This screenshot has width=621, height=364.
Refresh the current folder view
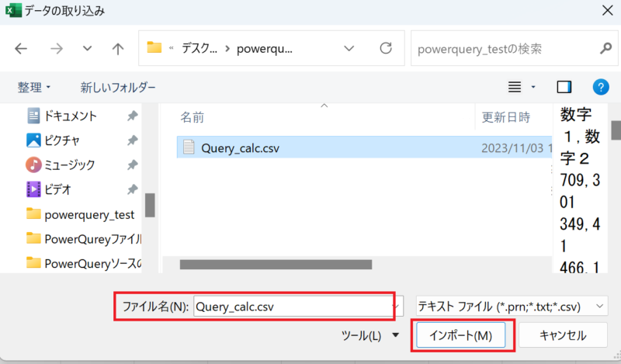(x=385, y=49)
